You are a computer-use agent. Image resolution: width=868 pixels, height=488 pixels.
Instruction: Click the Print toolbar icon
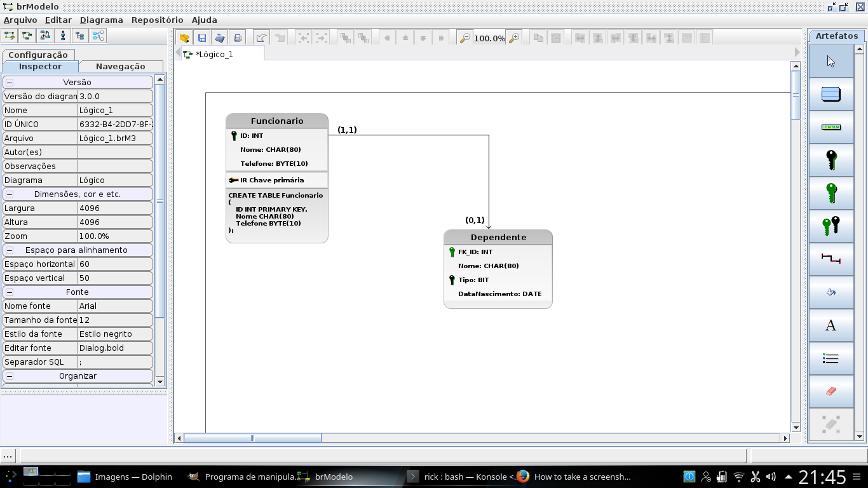(237, 37)
